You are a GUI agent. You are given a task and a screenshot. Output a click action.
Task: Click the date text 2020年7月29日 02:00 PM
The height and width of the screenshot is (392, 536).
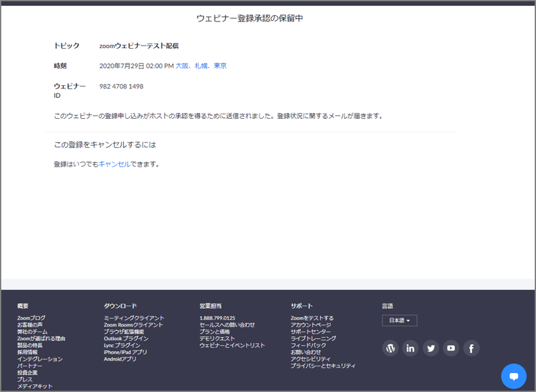pos(137,66)
